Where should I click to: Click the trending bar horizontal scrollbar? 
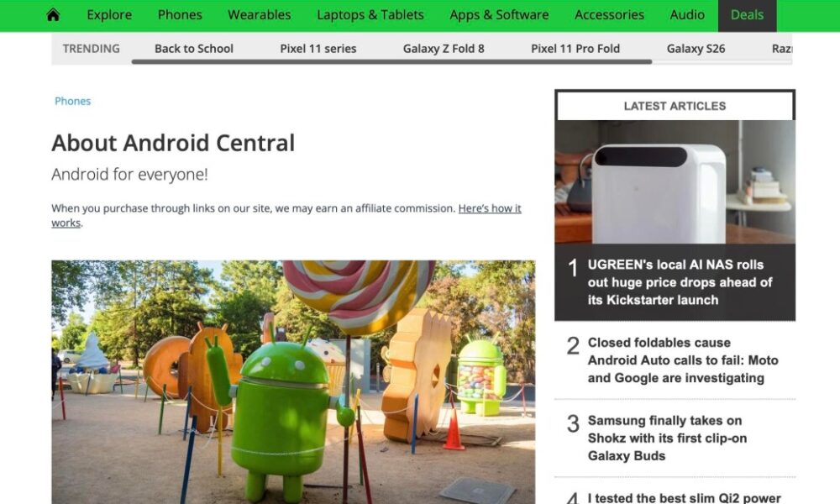coord(391,61)
